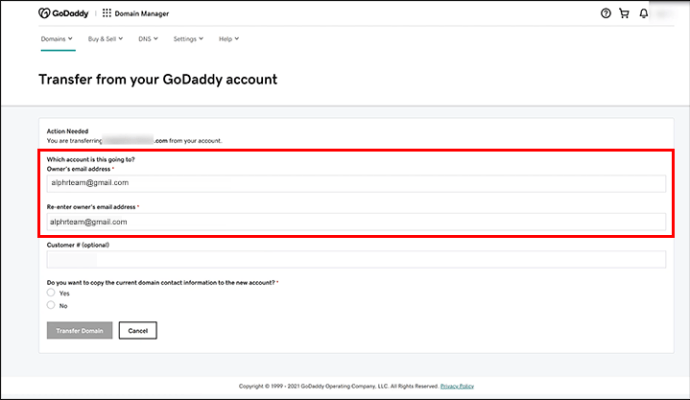
Task: Open the notifications bell
Action: click(x=643, y=13)
